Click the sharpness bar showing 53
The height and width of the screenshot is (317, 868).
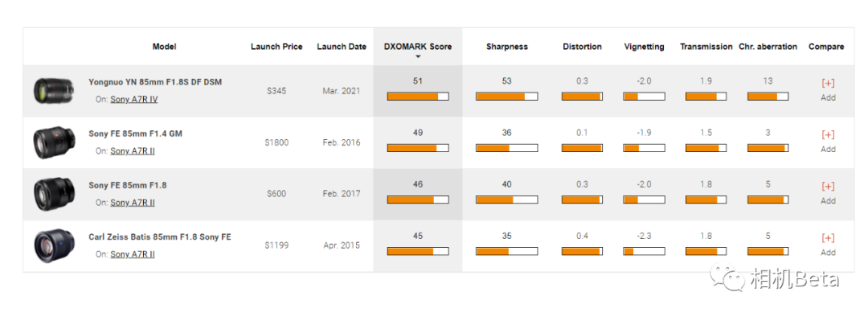tap(506, 97)
